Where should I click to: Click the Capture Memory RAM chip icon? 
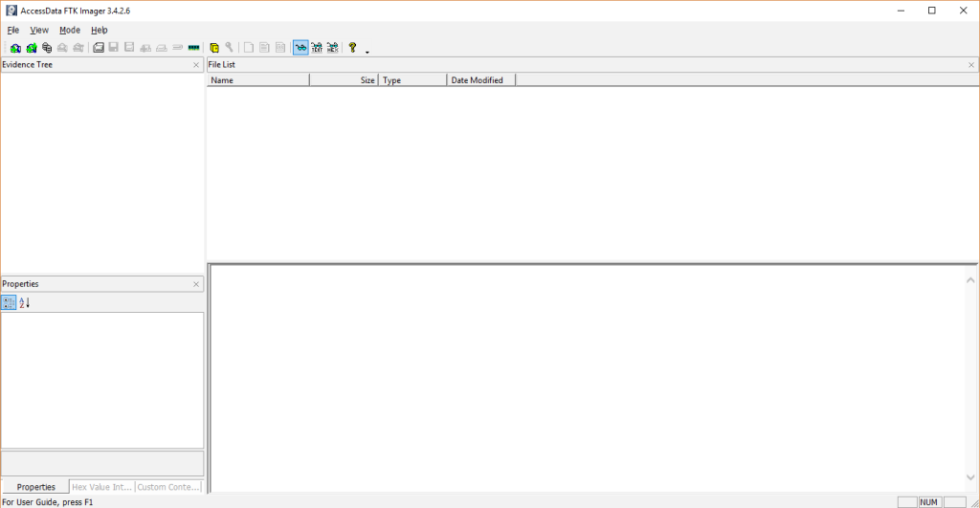pos(193,48)
